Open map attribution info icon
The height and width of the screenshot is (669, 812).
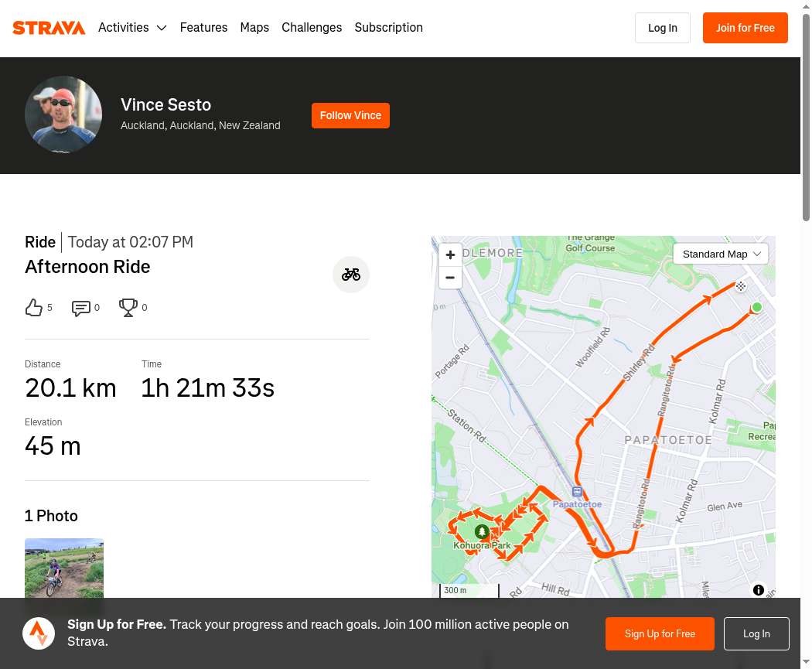[758, 590]
